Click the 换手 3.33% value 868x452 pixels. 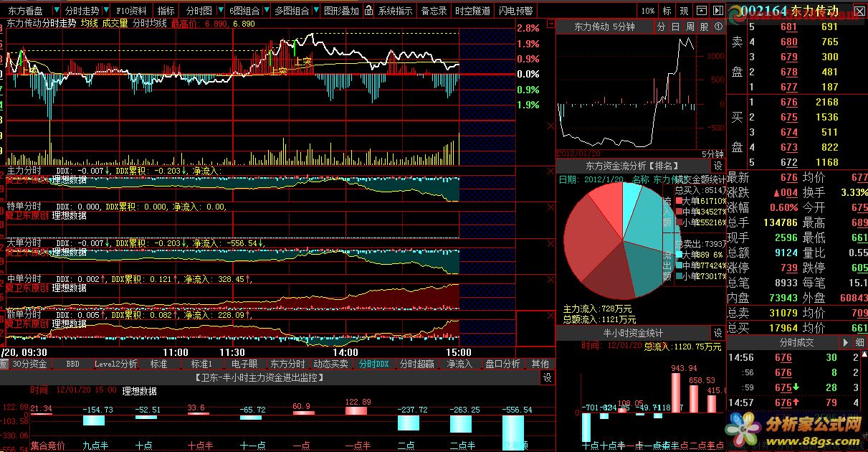pyautogui.click(x=853, y=192)
